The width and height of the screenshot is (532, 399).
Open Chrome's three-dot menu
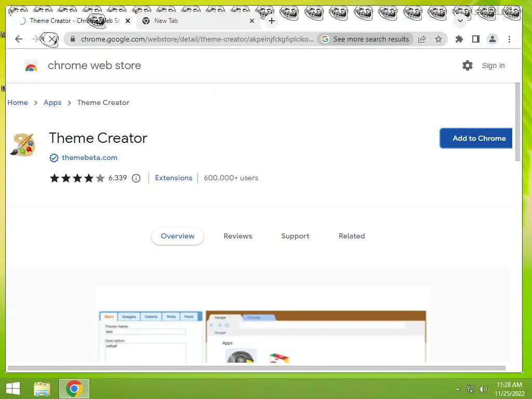point(509,39)
